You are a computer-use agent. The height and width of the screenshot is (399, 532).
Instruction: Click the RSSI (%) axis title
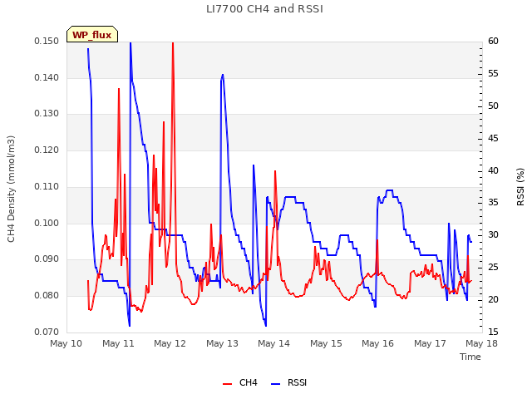pos(520,186)
